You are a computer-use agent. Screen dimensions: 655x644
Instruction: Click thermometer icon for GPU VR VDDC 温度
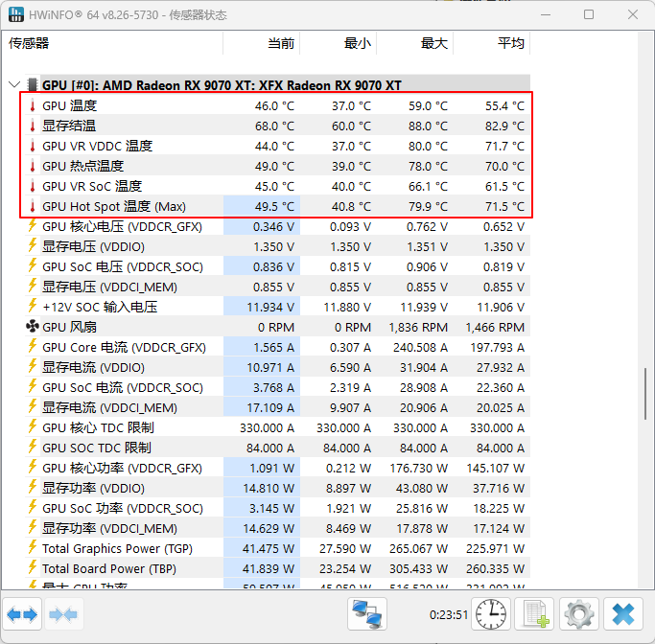coord(33,146)
